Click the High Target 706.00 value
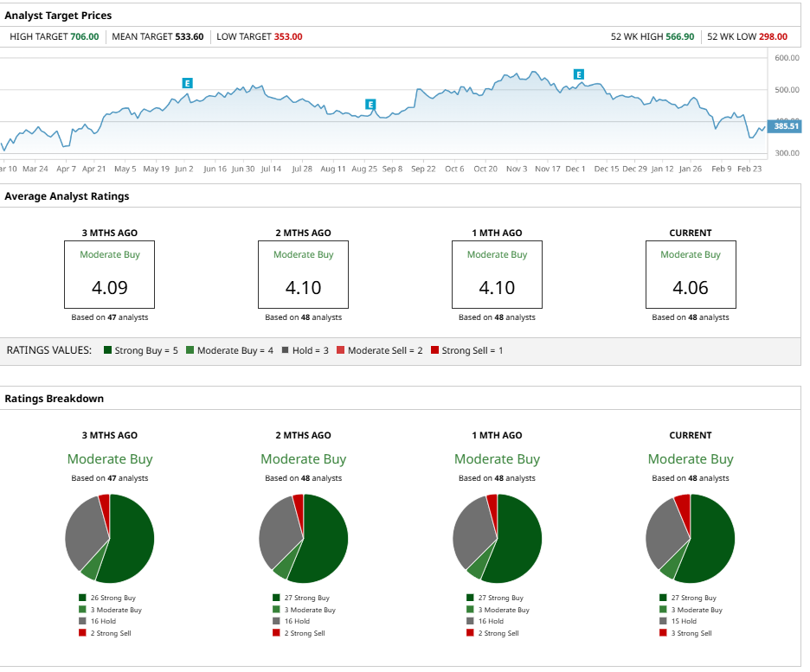810x672 pixels. (84, 36)
